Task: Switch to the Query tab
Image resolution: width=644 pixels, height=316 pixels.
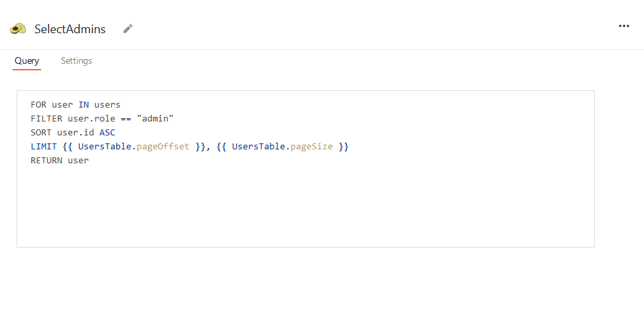Action: [27, 61]
